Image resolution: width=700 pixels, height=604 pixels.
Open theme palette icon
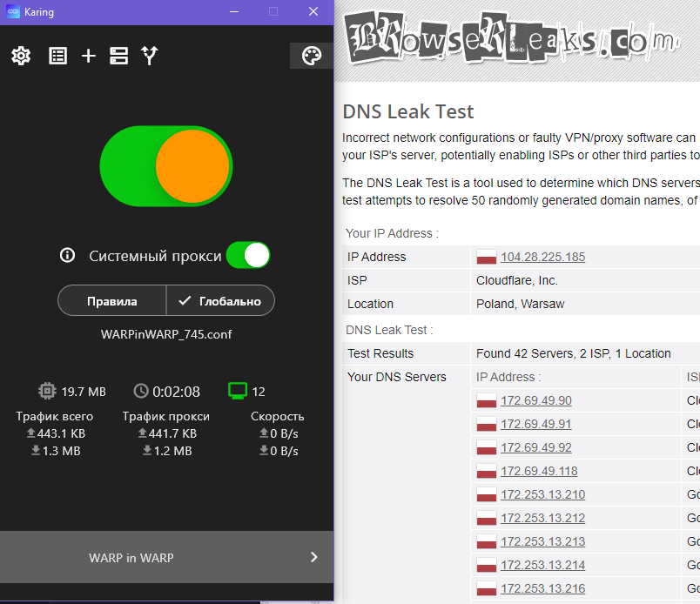point(312,56)
